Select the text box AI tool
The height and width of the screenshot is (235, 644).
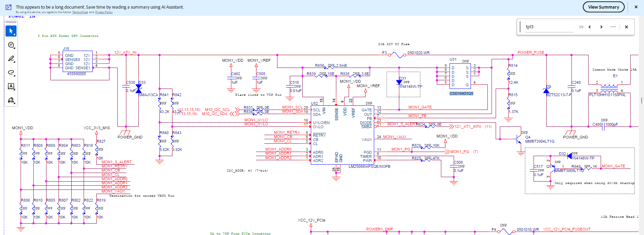point(11,86)
